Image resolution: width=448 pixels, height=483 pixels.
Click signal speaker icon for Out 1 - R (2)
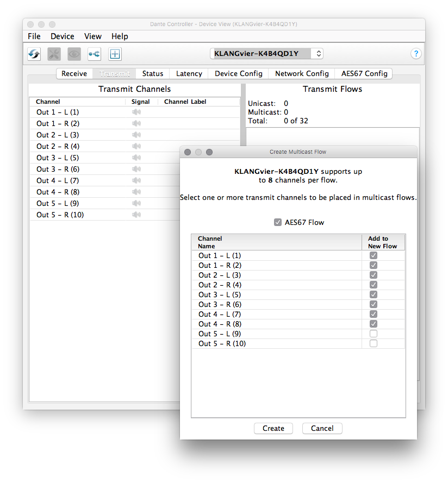(136, 123)
